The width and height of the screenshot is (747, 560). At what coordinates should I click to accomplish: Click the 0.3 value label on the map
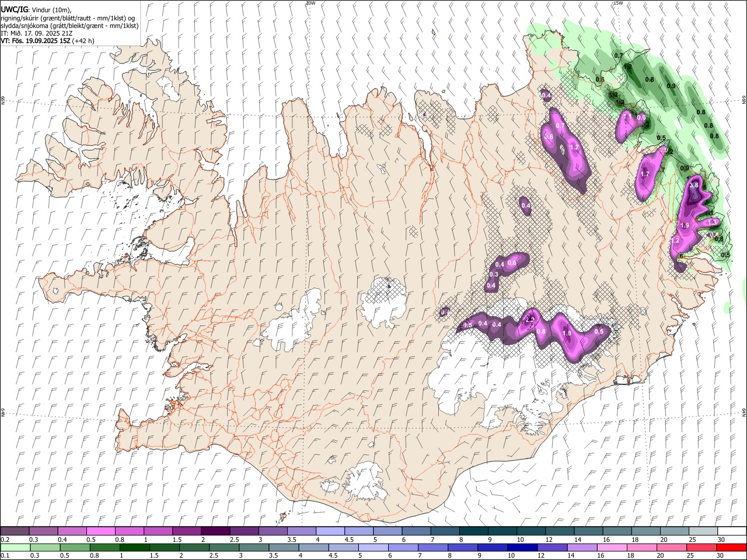tap(494, 274)
